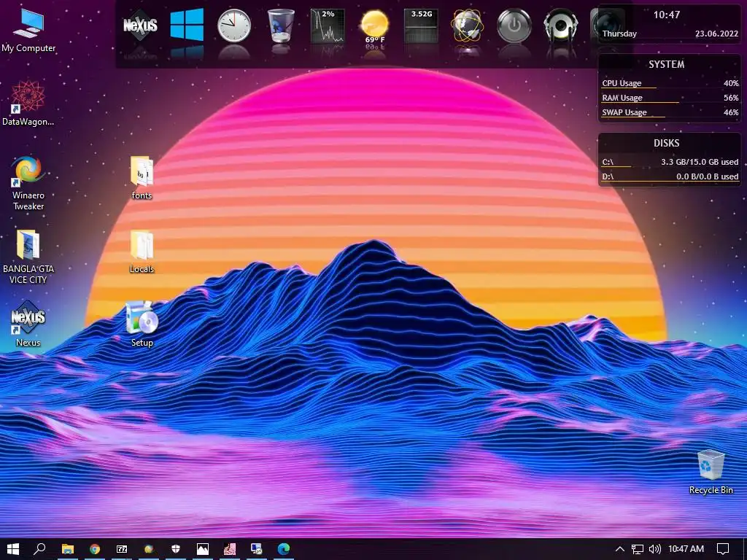
Task: Open the taskbar clock showing 10:47 AM
Action: pyautogui.click(x=686, y=549)
